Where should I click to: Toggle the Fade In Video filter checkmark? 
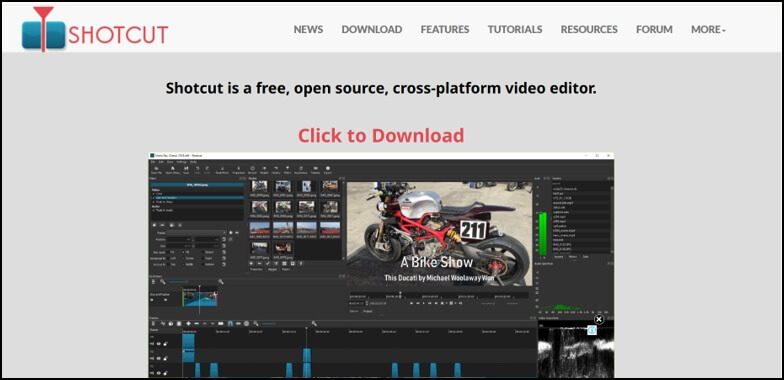click(x=154, y=202)
